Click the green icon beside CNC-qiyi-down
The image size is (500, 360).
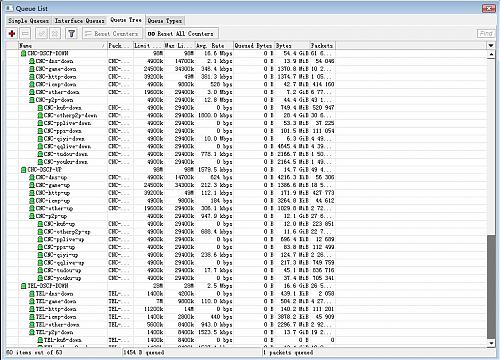click(40, 139)
